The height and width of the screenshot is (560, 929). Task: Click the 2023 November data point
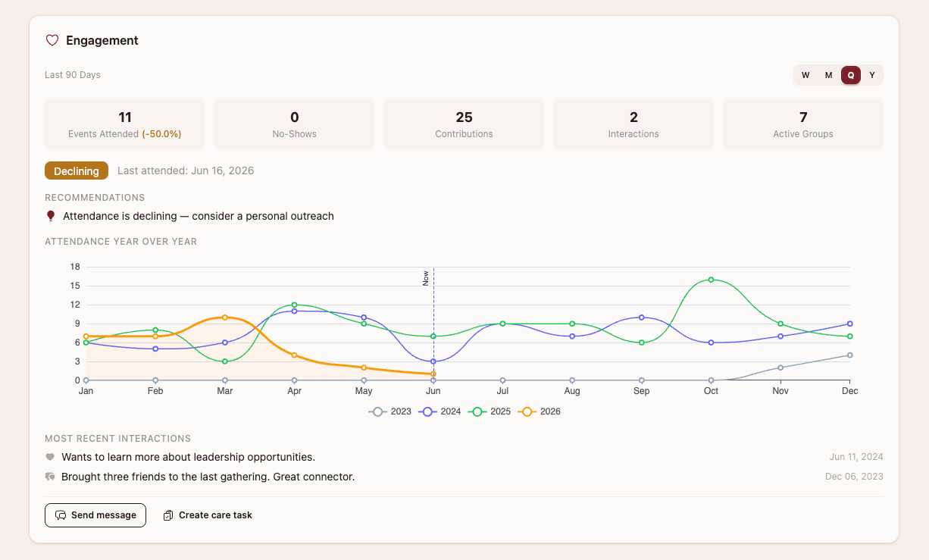(x=780, y=368)
